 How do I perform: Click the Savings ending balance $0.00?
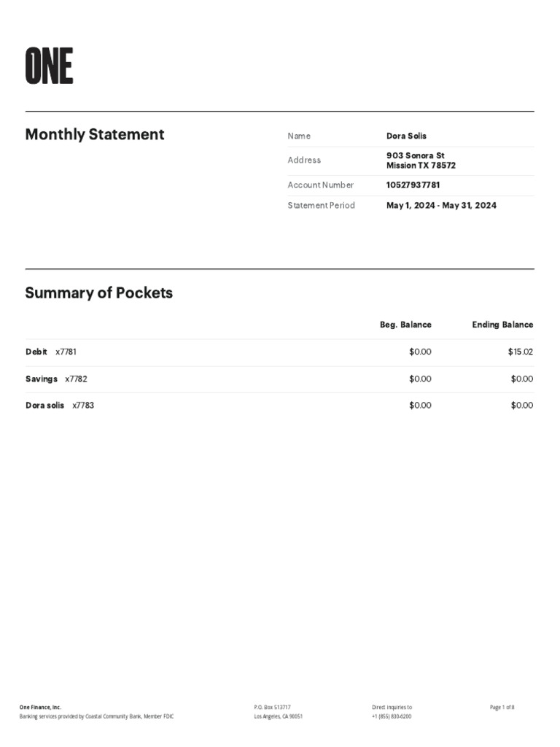[x=522, y=379]
